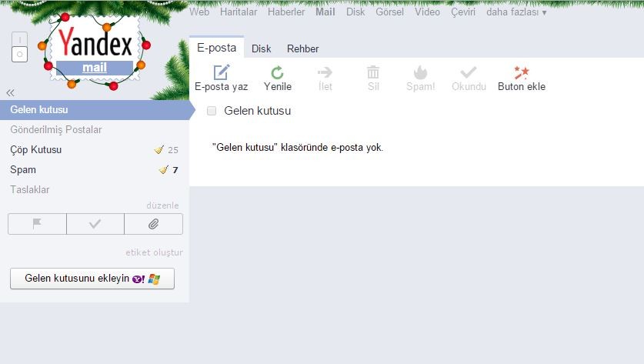Open Video in top navigation
Image resolution: width=644 pixels, height=364 pixels.
coord(427,12)
